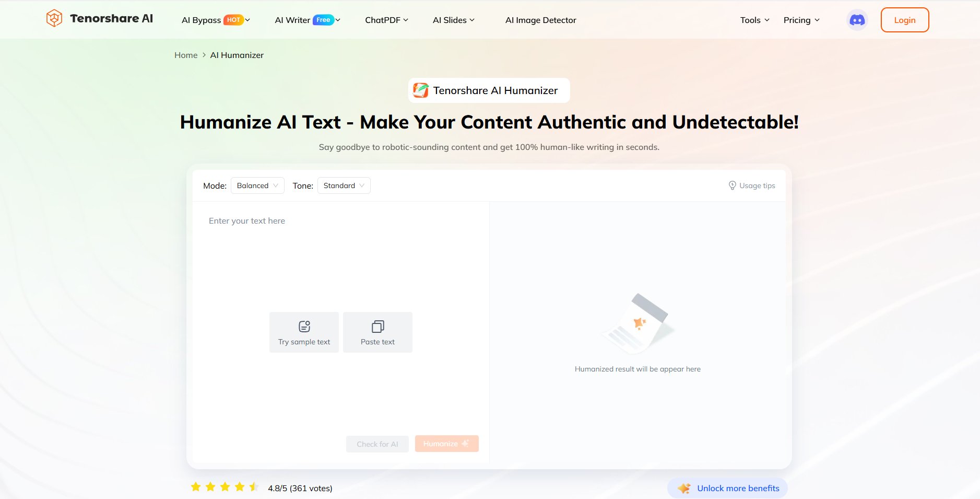Open the Tone Standard dropdown
The width and height of the screenshot is (980, 499).
[x=344, y=185]
